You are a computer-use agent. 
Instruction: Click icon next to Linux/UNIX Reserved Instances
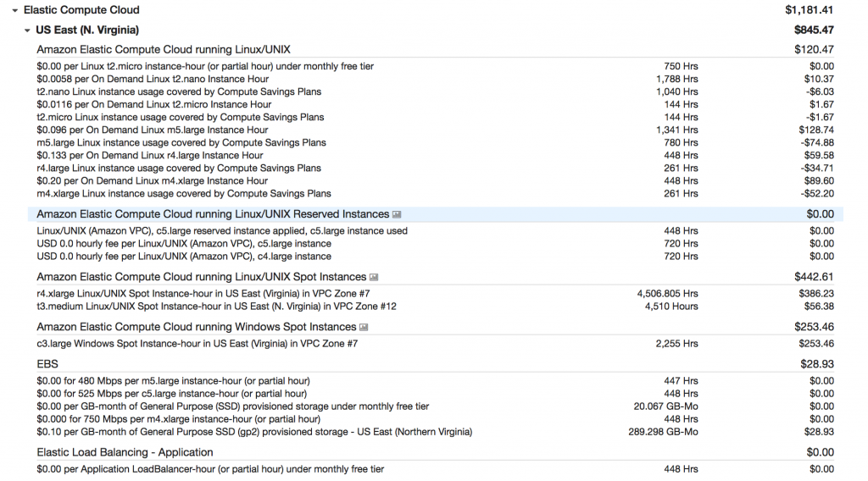point(397,214)
